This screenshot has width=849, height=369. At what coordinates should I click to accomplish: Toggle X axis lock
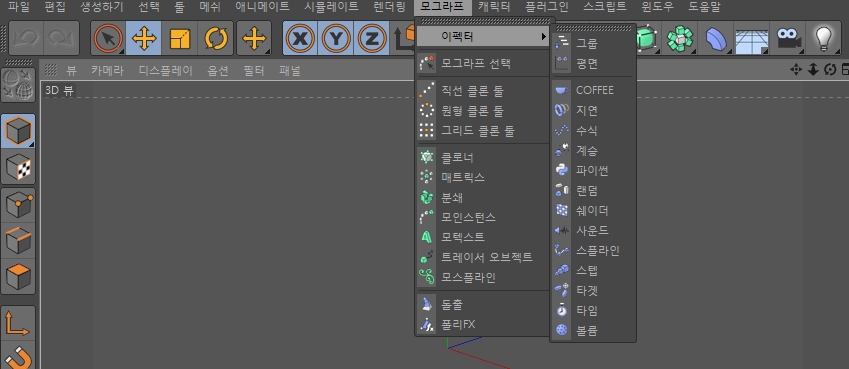pyautogui.click(x=301, y=38)
